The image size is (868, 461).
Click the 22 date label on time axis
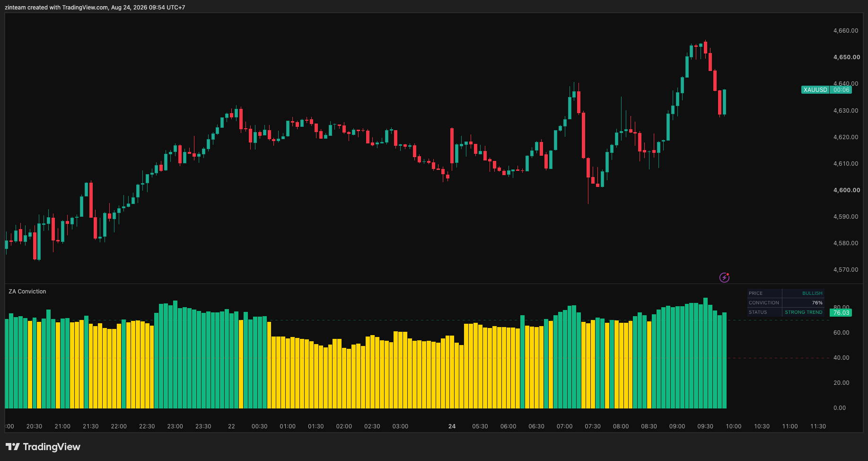231,426
